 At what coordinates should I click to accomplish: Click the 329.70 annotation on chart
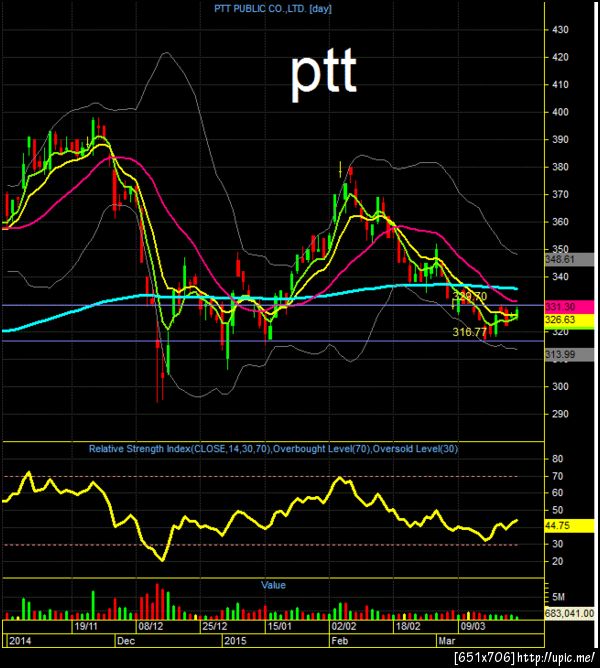click(x=469, y=296)
